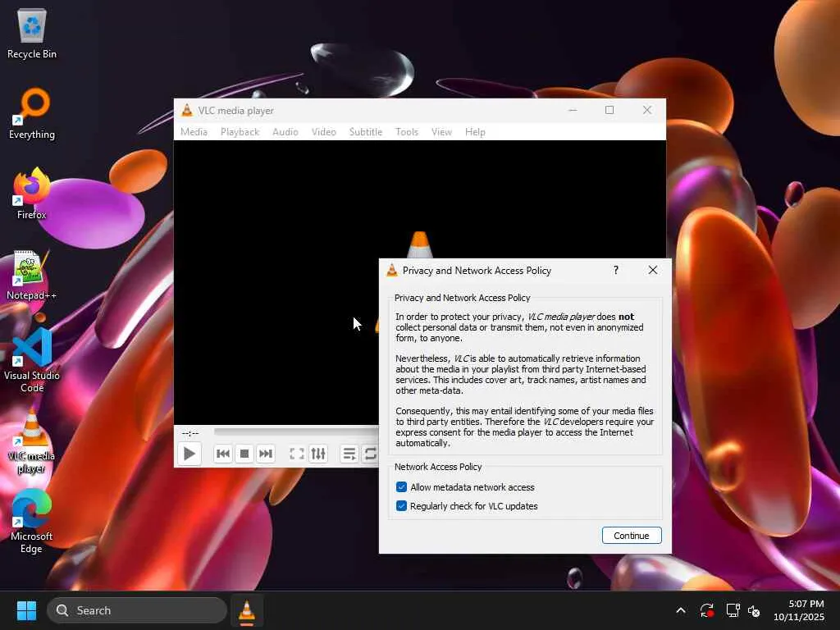Click the sync update tray icon
Image resolution: width=840 pixels, height=630 pixels.
click(x=706, y=610)
